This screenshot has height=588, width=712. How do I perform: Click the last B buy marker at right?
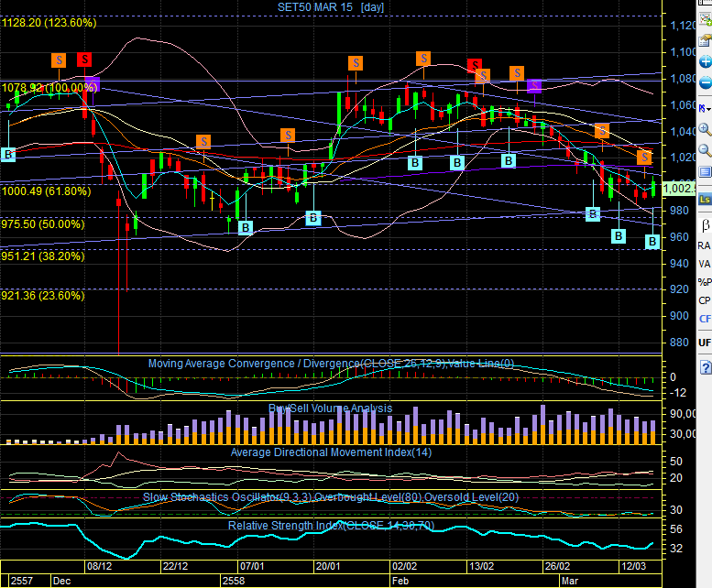[x=652, y=242]
